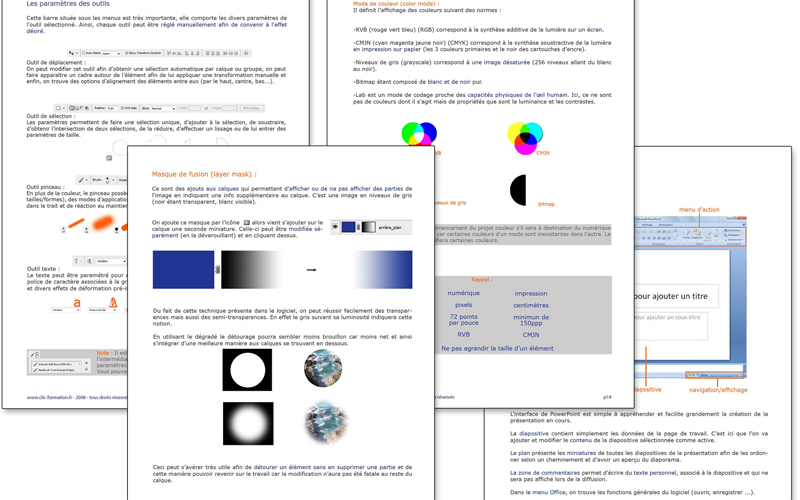Viewport: 800px width, 500px height.
Task: Click the 'navigation/affichage' orange label
Action: (718, 390)
